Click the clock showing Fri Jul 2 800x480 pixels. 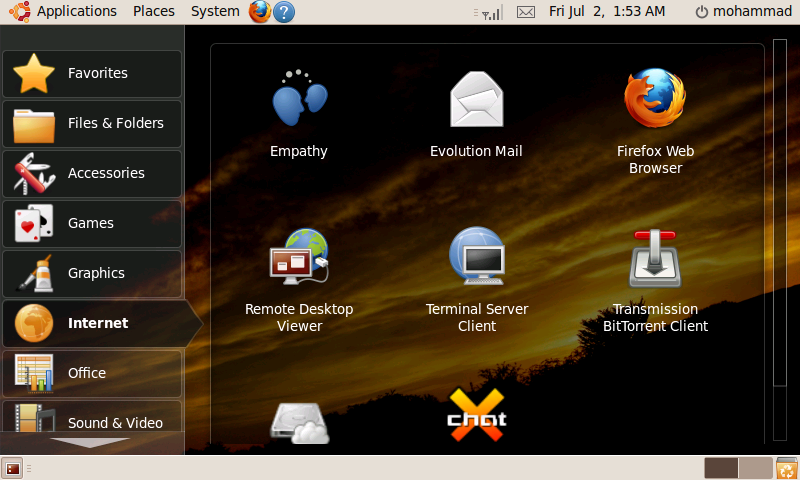click(607, 12)
